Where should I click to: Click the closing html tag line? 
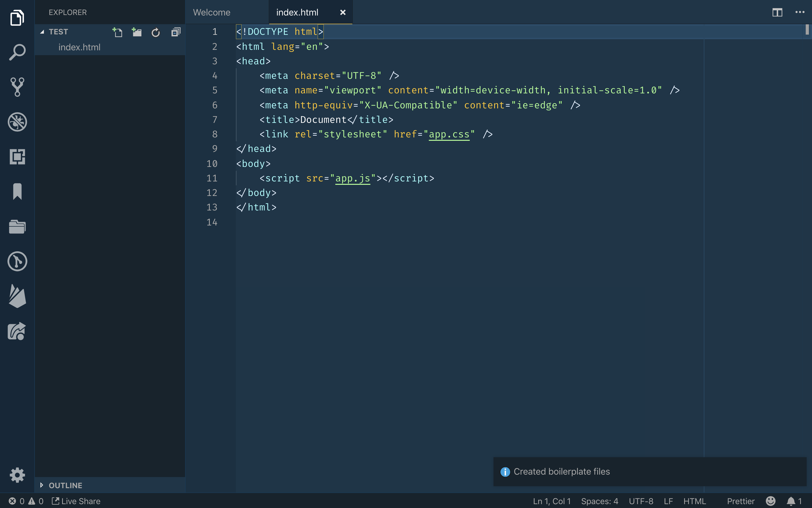(256, 207)
